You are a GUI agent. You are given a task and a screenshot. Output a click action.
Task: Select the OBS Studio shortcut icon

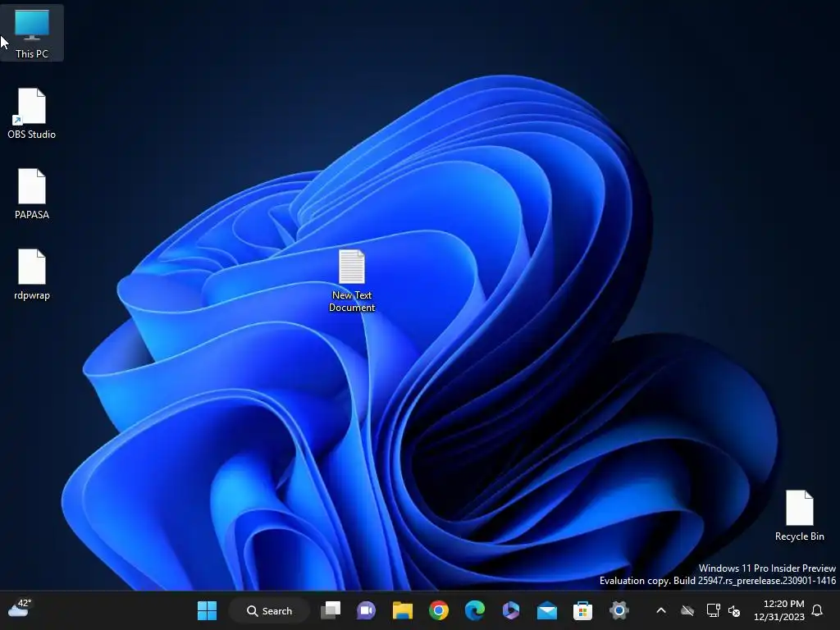pos(32,113)
